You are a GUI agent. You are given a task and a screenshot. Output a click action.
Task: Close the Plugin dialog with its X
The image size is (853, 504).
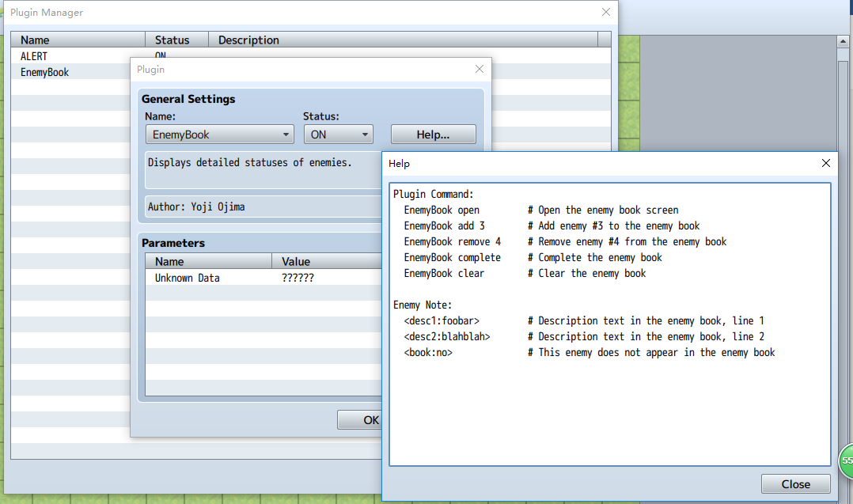point(480,69)
